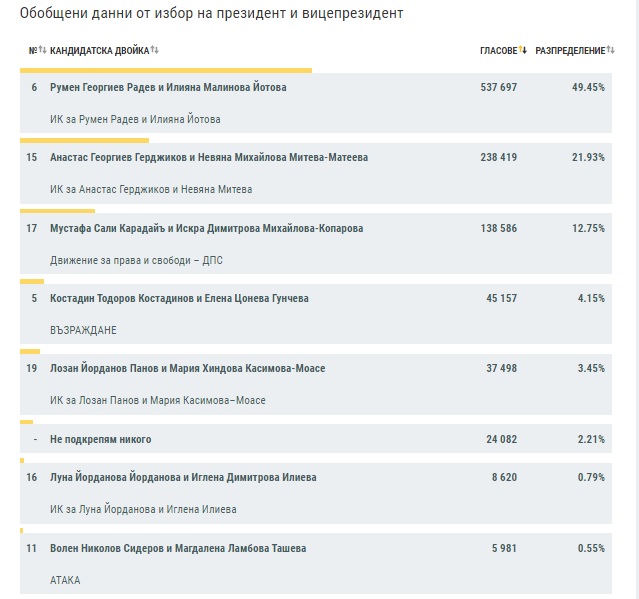
Task: Sort by number column arrows icon
Action: click(42, 50)
